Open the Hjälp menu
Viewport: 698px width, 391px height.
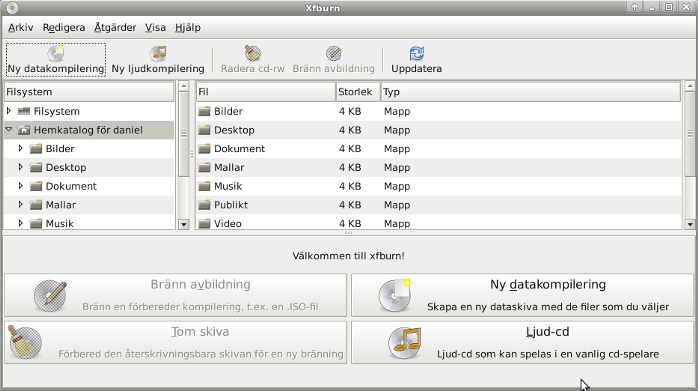coord(188,28)
